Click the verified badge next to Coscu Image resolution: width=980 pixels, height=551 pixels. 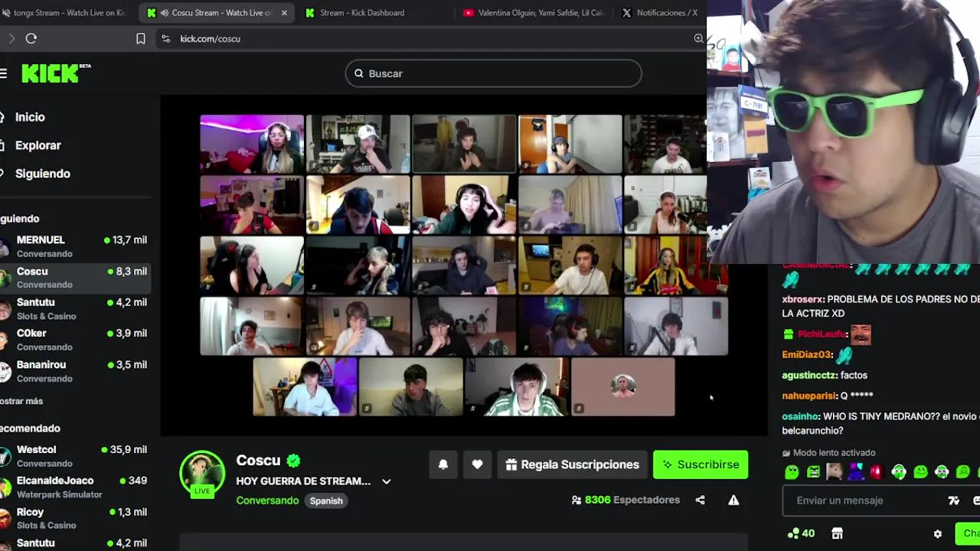[x=293, y=461]
